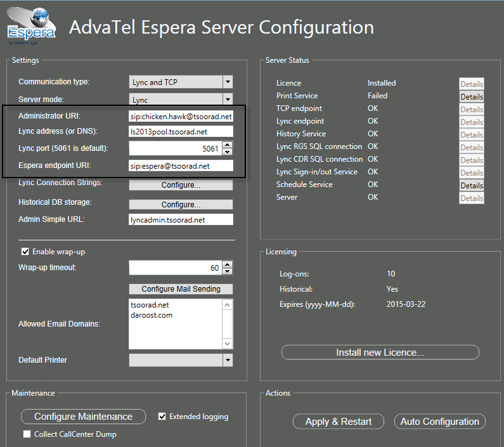Click Details for History Service
This screenshot has width=504, height=447.
[472, 135]
